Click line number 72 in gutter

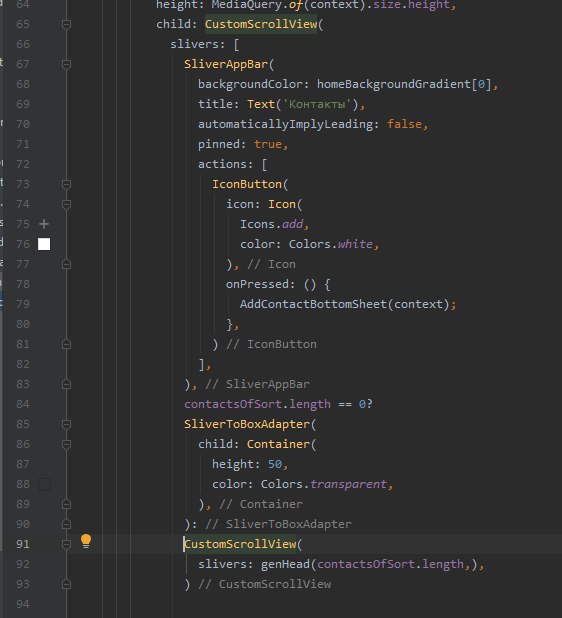click(23, 164)
